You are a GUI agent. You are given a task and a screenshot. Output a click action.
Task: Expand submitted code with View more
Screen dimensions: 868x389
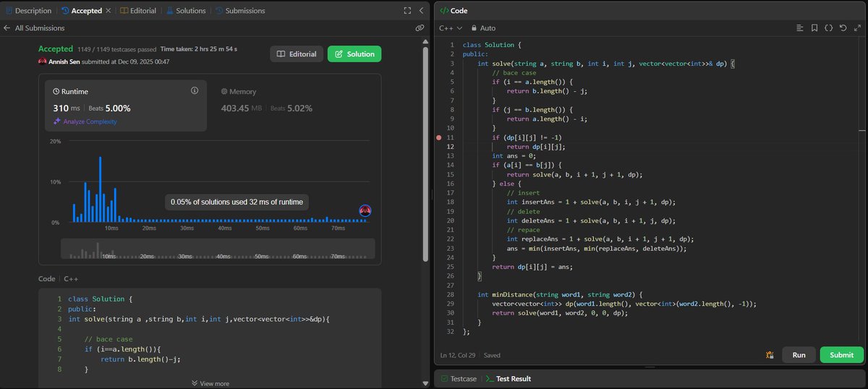pos(210,383)
